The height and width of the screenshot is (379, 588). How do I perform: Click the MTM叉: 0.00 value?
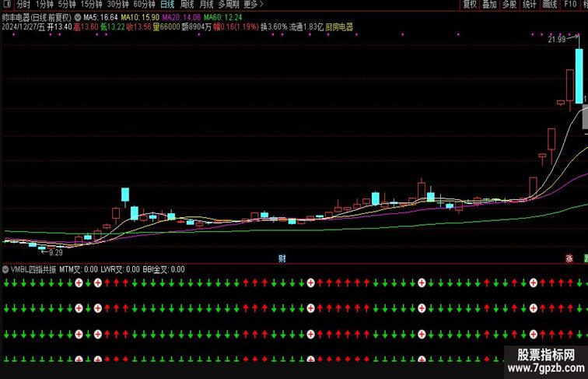[79, 269]
